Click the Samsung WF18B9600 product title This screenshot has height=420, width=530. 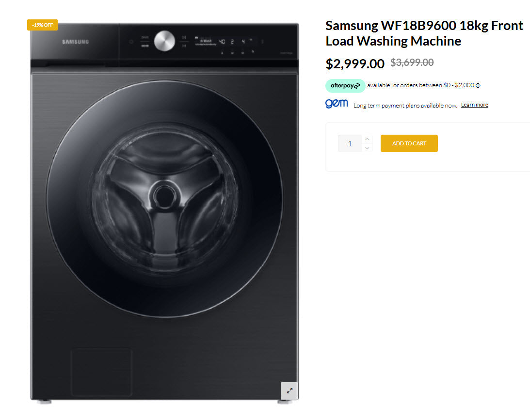[x=424, y=33]
